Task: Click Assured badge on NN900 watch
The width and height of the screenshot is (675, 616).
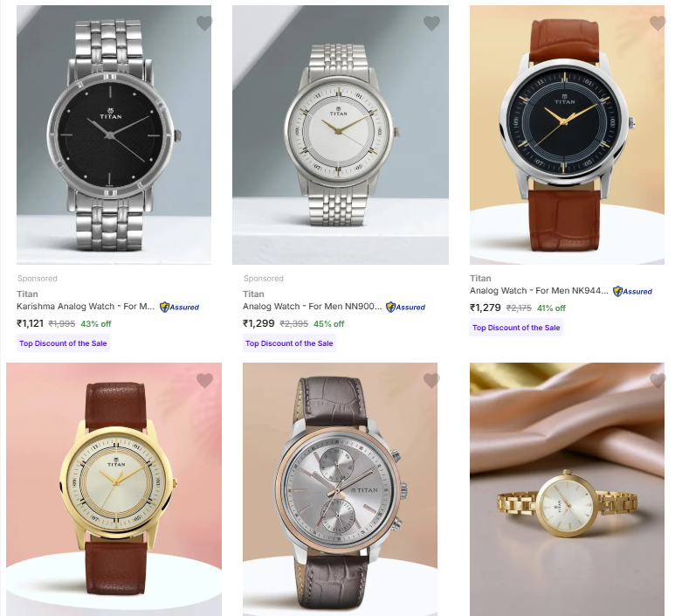Action: point(405,308)
